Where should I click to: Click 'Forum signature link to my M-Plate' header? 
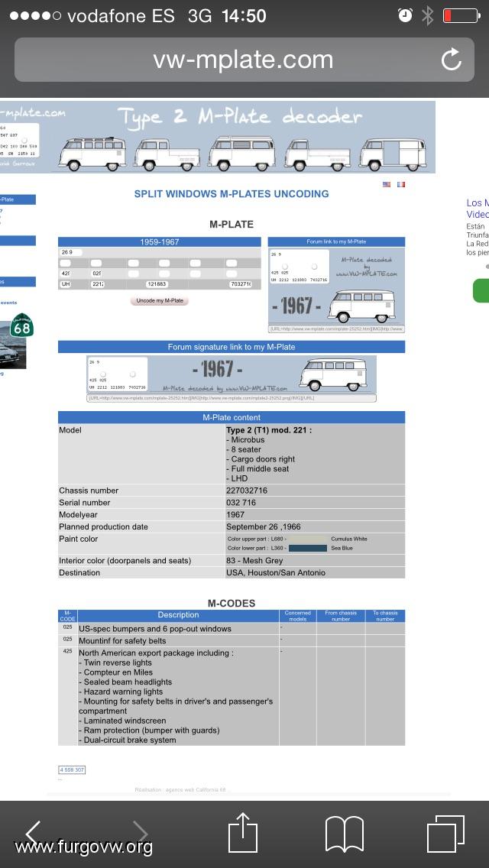pos(232,347)
